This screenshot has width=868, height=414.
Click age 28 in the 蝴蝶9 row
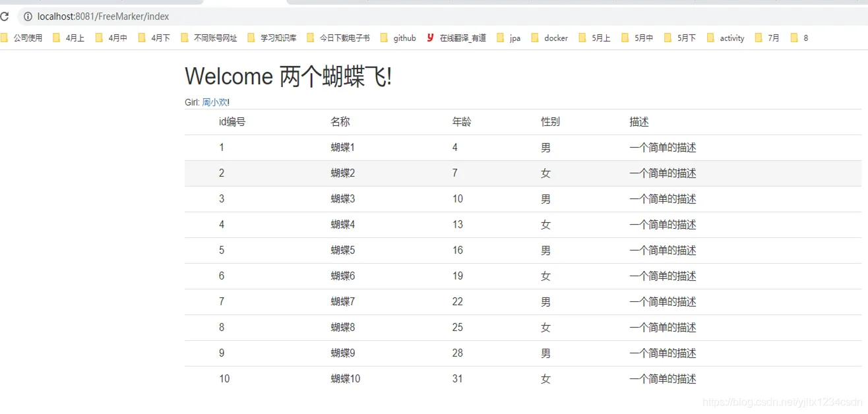pos(458,353)
